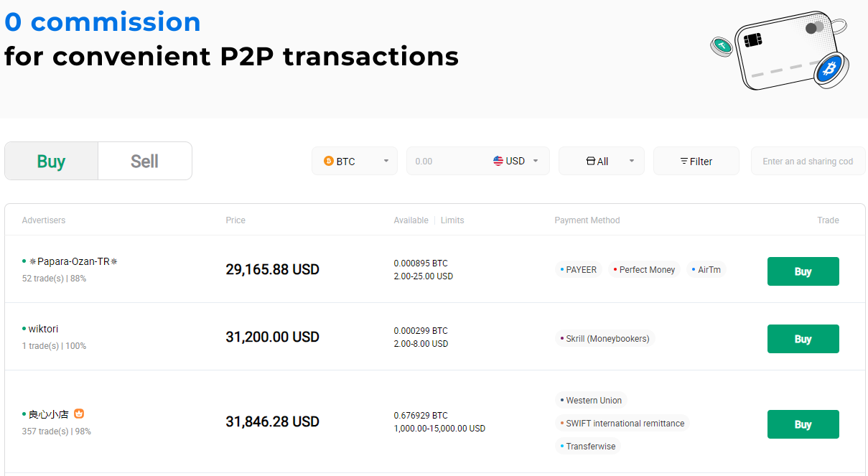Click the ad sharing code field
The height and width of the screenshot is (476, 868).
(808, 161)
